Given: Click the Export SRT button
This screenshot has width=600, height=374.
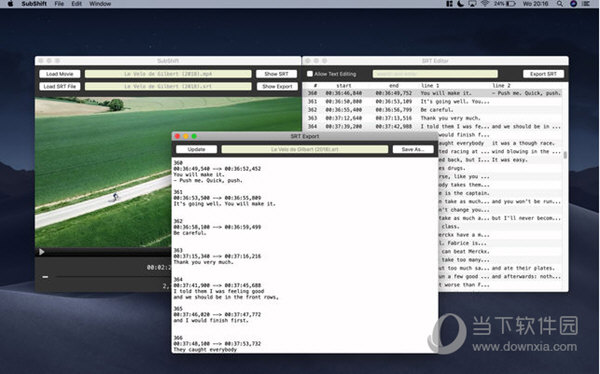Looking at the screenshot, I should [x=543, y=74].
